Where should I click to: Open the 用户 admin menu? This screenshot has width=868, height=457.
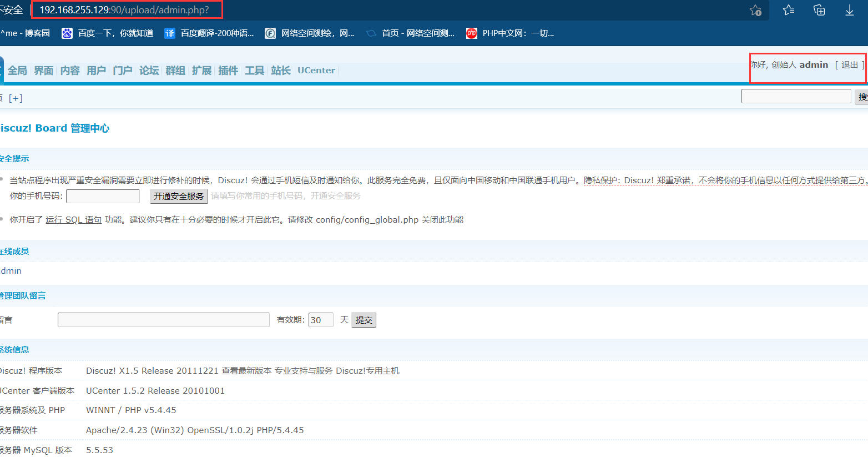tap(96, 71)
